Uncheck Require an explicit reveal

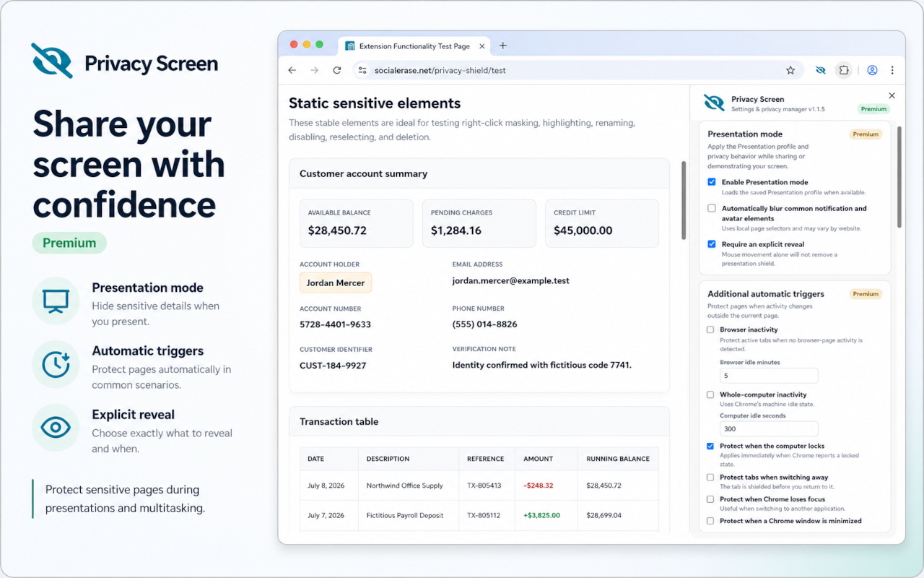712,244
